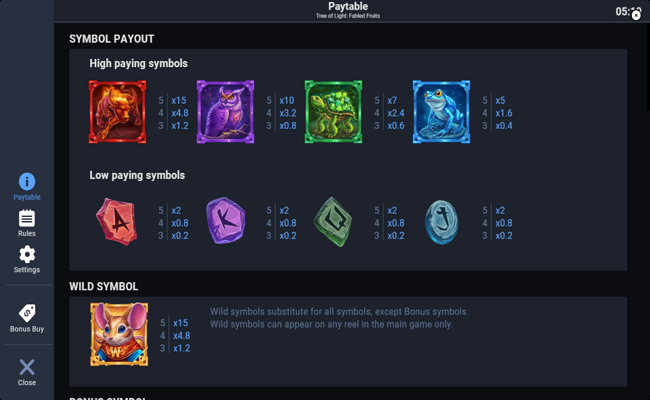Open the Bonus Buy tag icon

coord(27,313)
